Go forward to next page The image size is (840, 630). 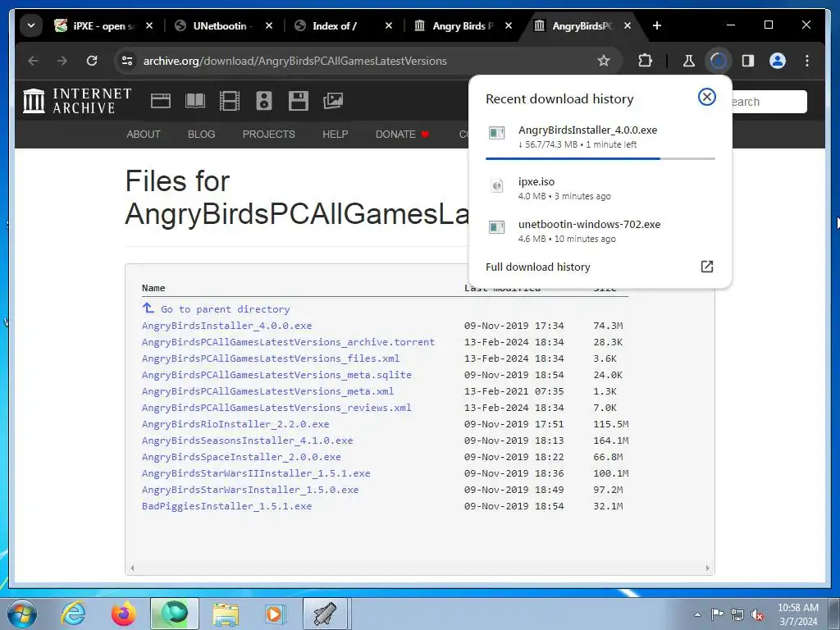pyautogui.click(x=62, y=61)
